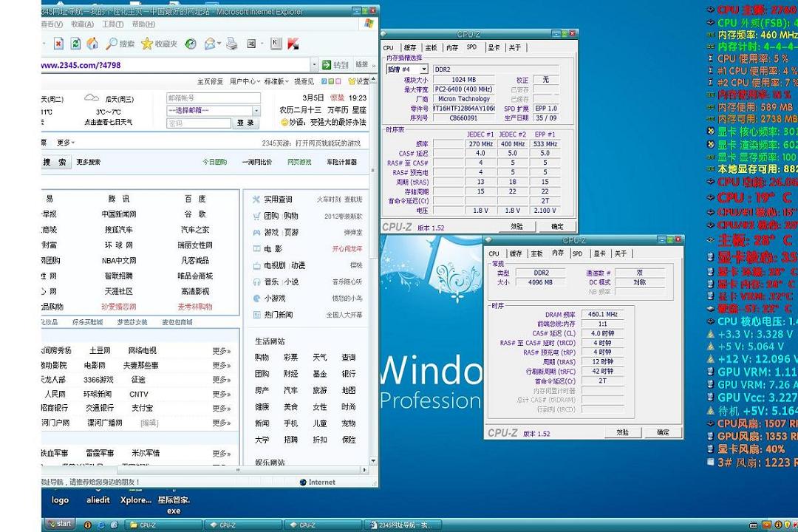The width and height of the screenshot is (798, 532).
Task: Select the blue skin color square
Action: [x=324, y=81]
